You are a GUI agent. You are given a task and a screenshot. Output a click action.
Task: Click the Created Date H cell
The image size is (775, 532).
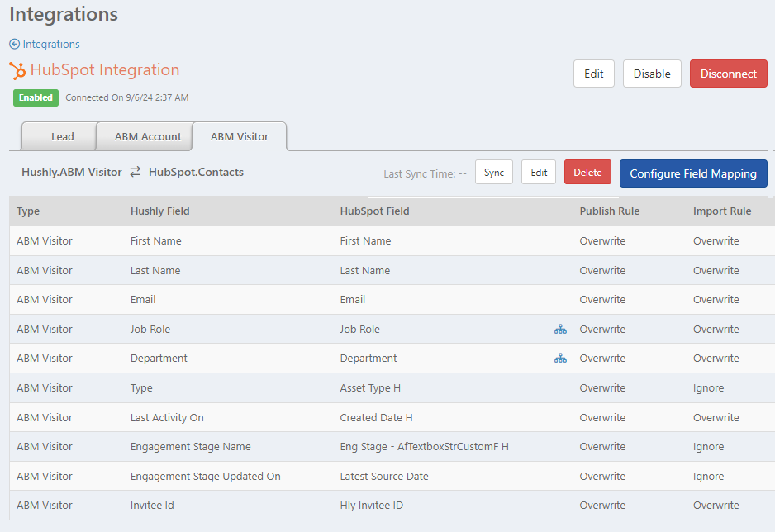click(x=376, y=417)
